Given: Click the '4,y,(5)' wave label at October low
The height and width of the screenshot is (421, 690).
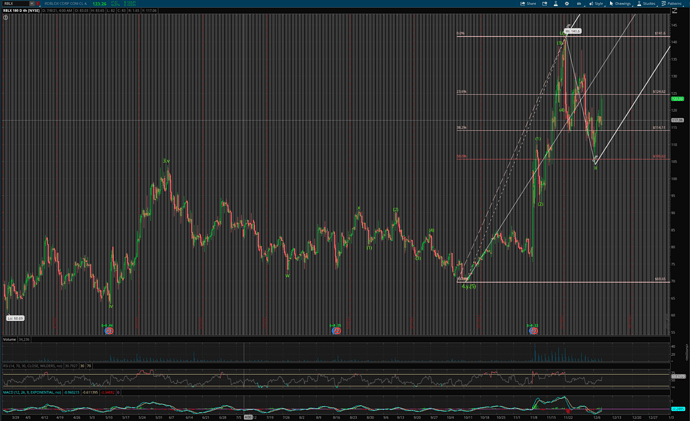Looking at the screenshot, I should (469, 286).
